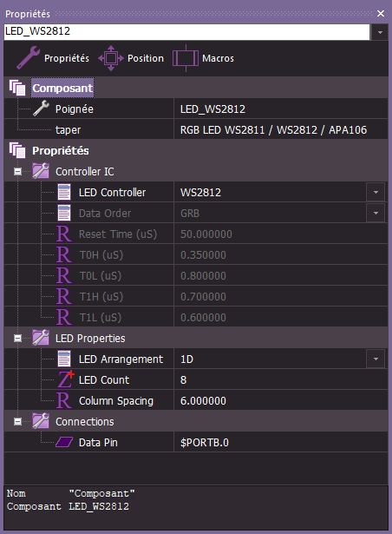This screenshot has width=392, height=534.
Task: Open the Macros tab
Action: coord(203,58)
